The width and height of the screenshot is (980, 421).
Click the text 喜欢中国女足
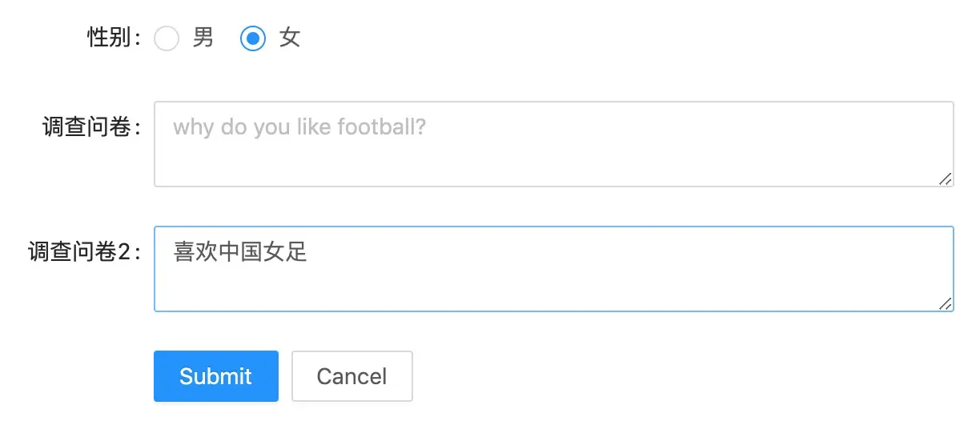(x=240, y=253)
